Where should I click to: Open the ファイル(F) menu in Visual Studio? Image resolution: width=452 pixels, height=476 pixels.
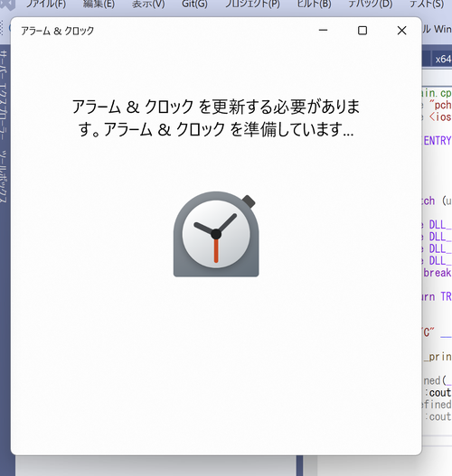coord(46,5)
